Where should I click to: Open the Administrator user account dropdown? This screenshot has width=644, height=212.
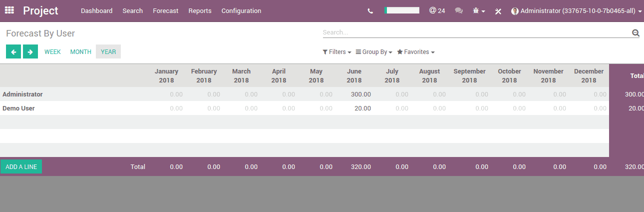pos(577,11)
